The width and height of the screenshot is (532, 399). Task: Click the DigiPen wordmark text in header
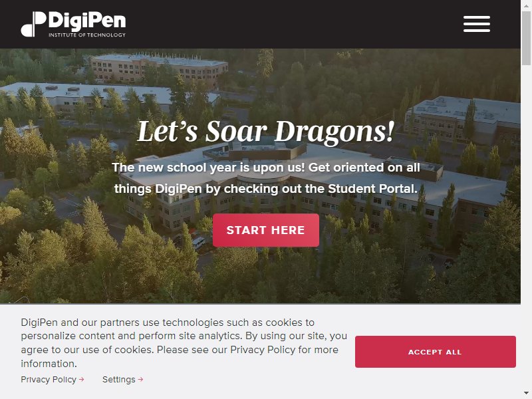tap(87, 21)
